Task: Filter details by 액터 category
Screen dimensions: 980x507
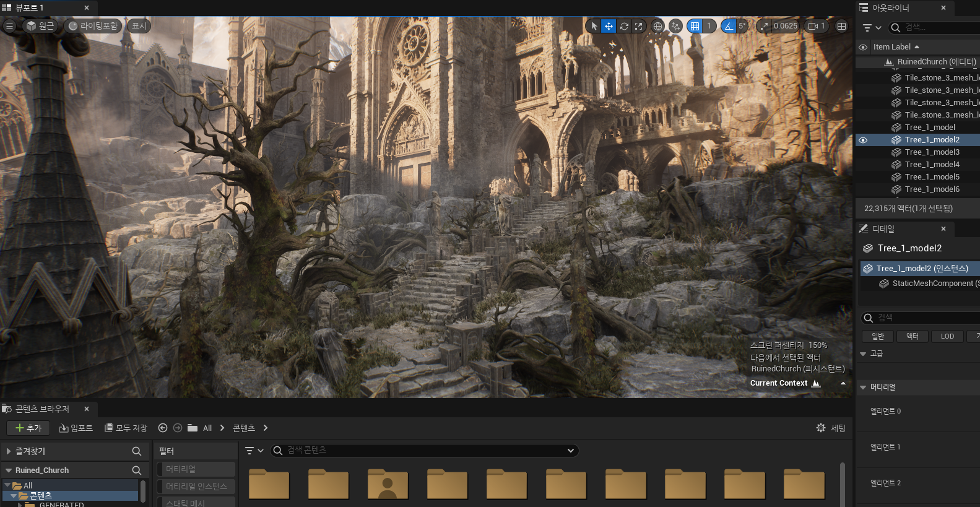Action: point(913,336)
